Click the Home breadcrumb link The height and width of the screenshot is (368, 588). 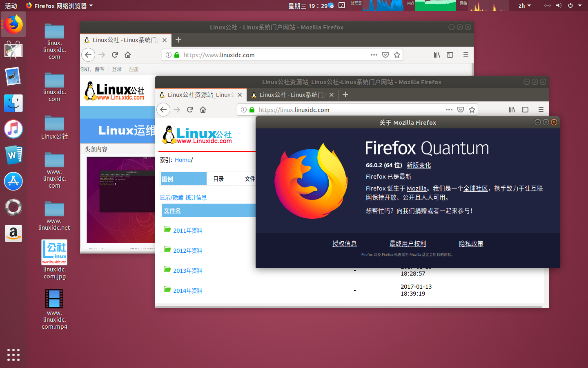[x=183, y=160]
